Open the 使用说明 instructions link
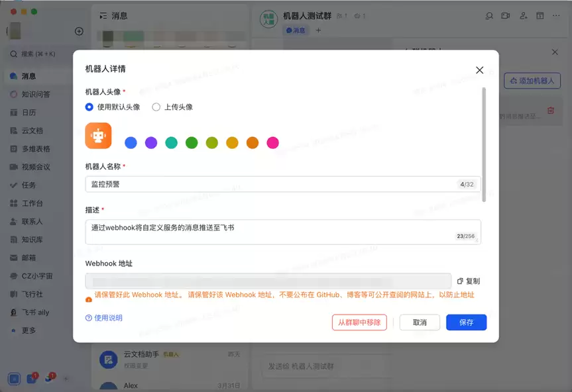This screenshot has width=572, height=392. (105, 318)
